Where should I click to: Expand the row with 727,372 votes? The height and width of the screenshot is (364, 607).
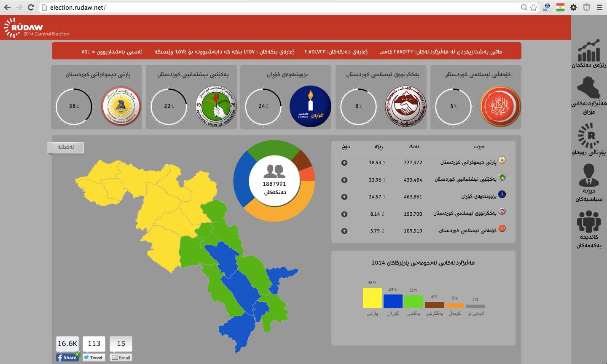click(344, 163)
